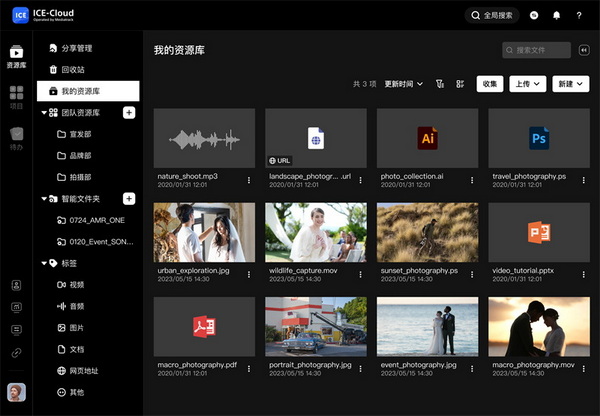Viewport: 600px width, 416px height.
Task: Click the plus icon next to 团队资源库
Action: [129, 113]
